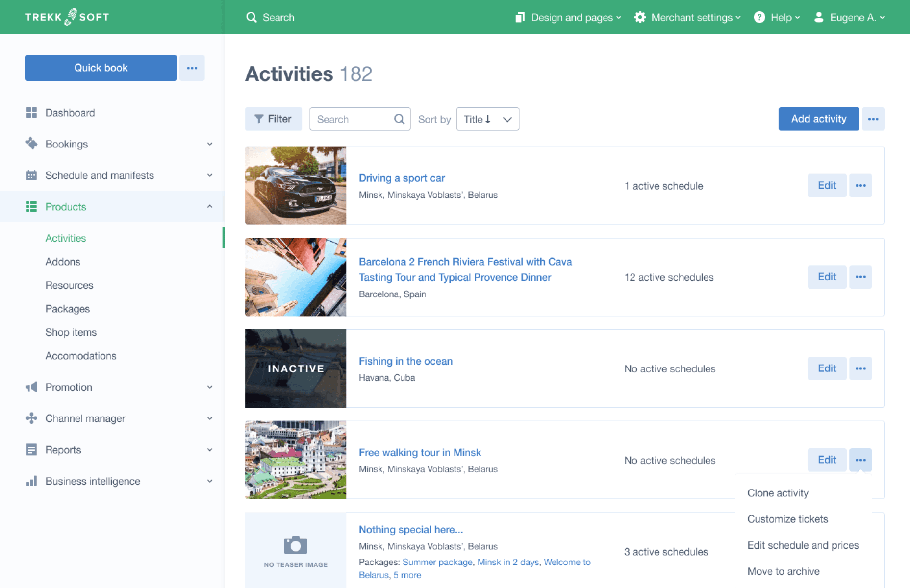The width and height of the screenshot is (910, 588).
Task: Open more options for Barcelona activity
Action: pos(860,277)
